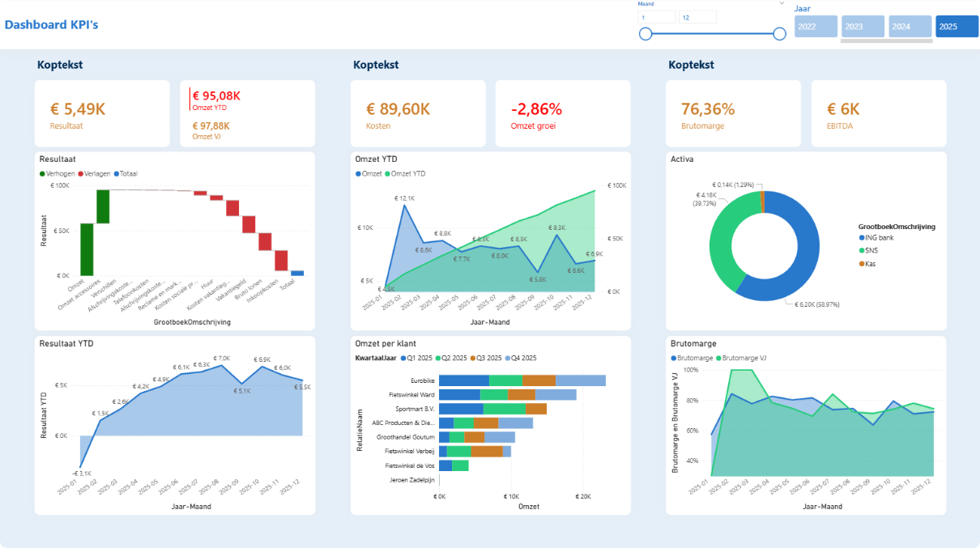
Task: Click the Maand start value input box
Action: 656,17
